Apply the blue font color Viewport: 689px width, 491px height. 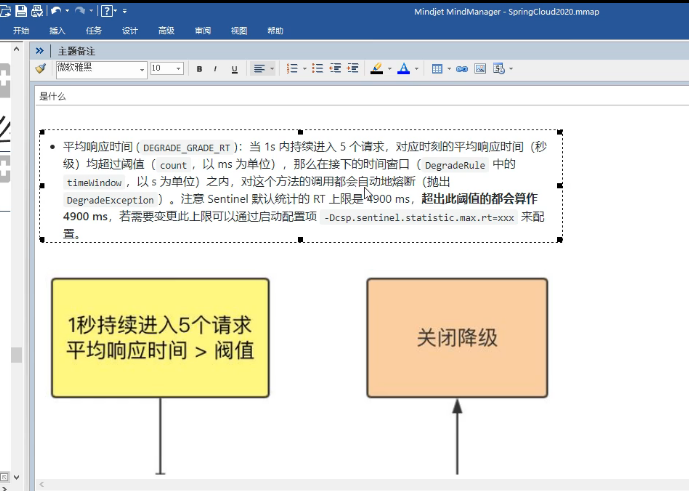pos(403,69)
